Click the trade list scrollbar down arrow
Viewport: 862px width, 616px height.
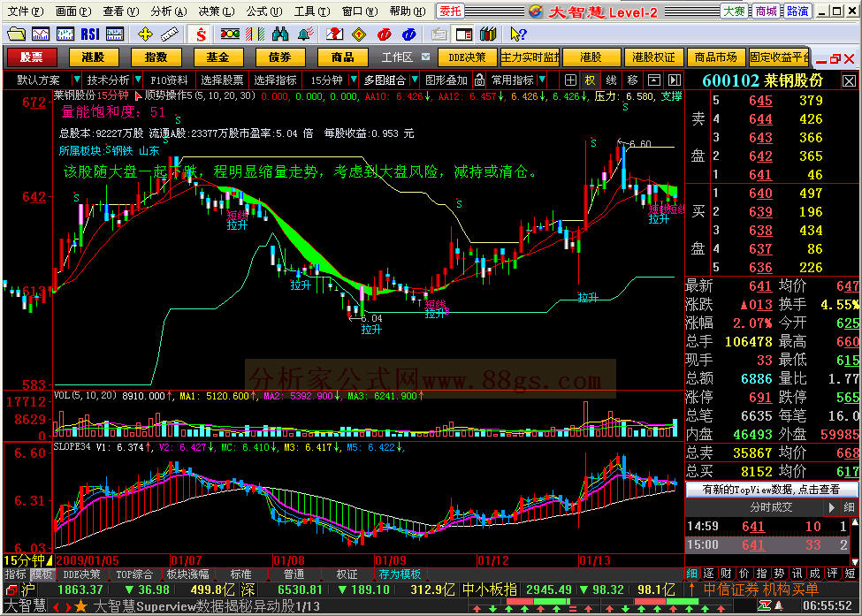click(x=855, y=561)
